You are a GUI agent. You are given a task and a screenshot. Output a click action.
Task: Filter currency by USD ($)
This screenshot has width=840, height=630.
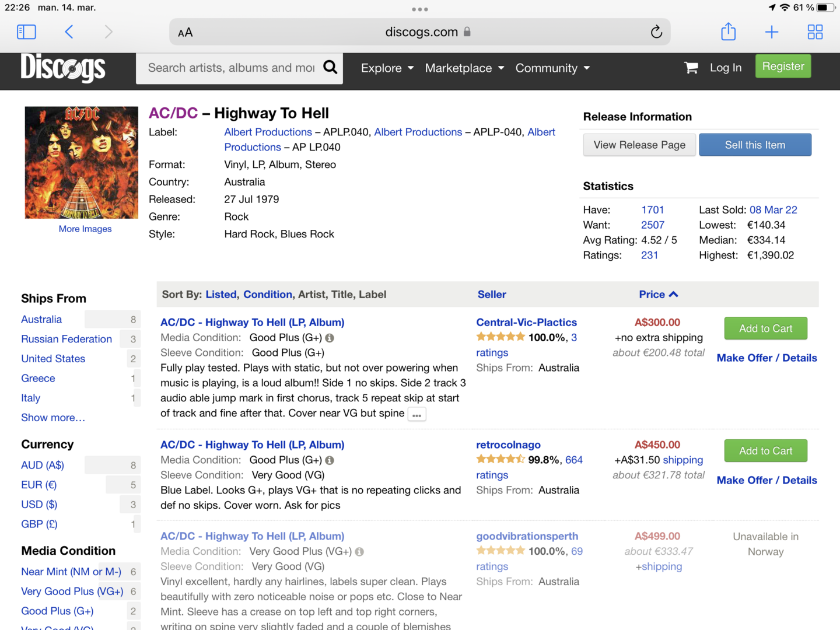click(x=39, y=505)
